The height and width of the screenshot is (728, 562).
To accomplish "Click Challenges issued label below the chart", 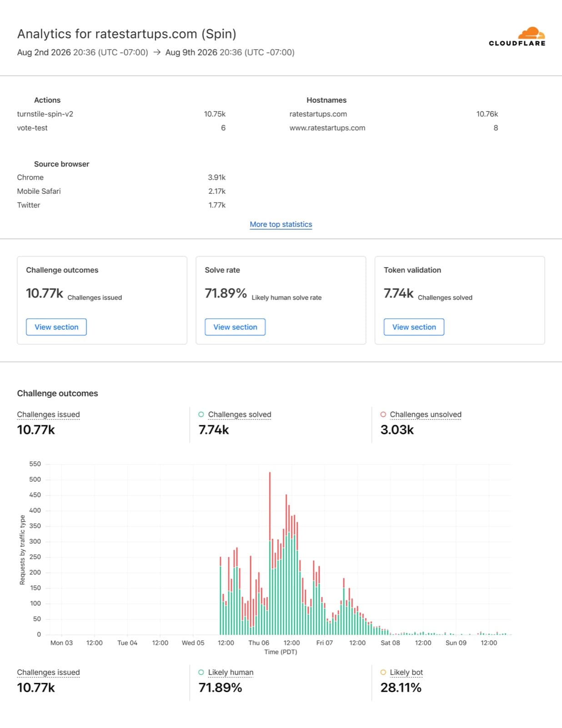I will (x=48, y=672).
